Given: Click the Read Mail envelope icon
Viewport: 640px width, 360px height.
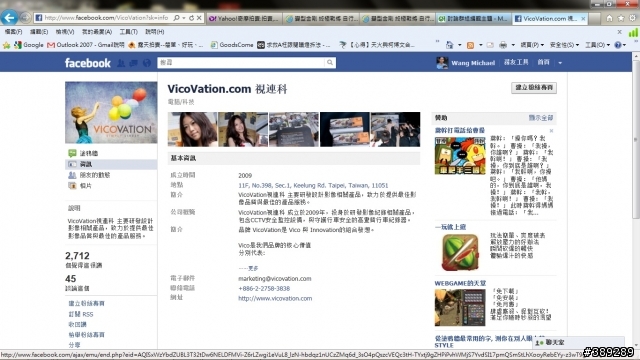Looking at the screenshot, I should click(490, 45).
